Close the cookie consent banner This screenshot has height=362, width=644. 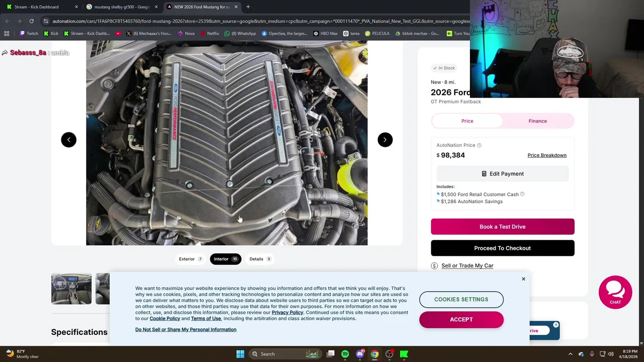[523, 279]
